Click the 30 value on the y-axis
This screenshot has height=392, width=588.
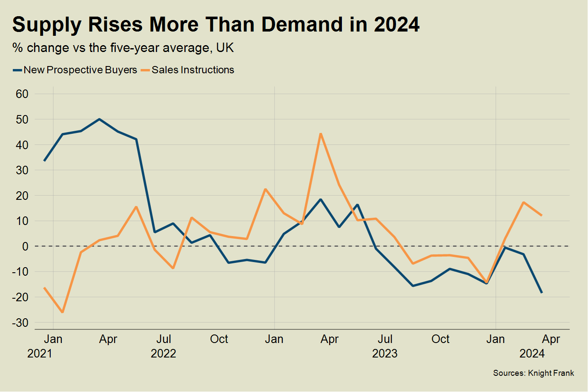click(22, 170)
